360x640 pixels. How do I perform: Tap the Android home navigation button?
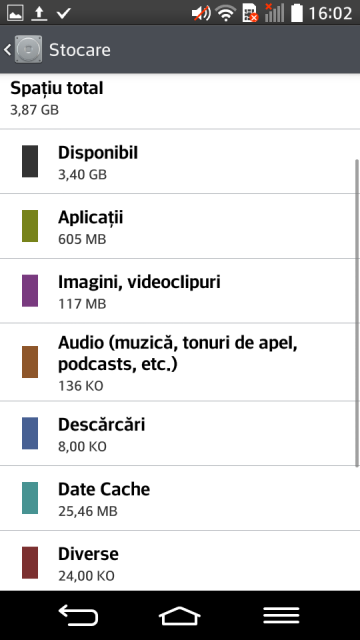(x=180, y=615)
